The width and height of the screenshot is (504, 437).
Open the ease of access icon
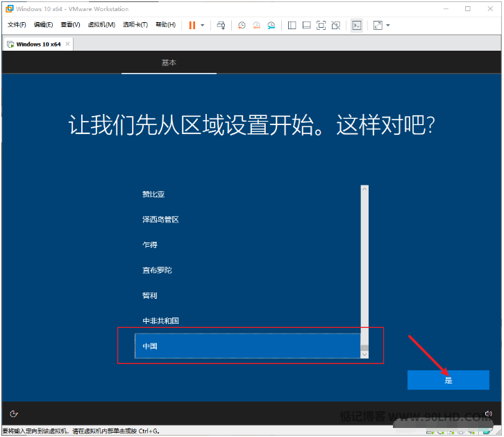[x=13, y=413]
